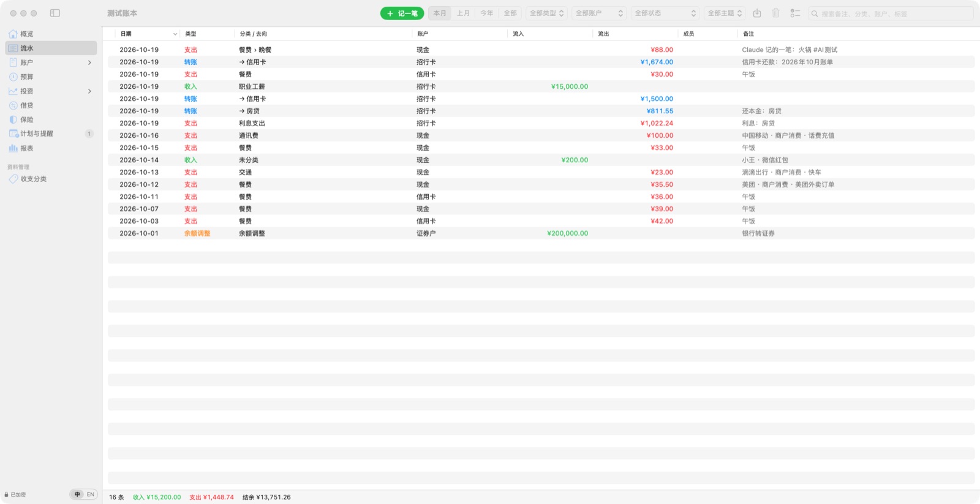Click the 类型 column header
Image resolution: width=980 pixels, height=504 pixels.
(206, 34)
